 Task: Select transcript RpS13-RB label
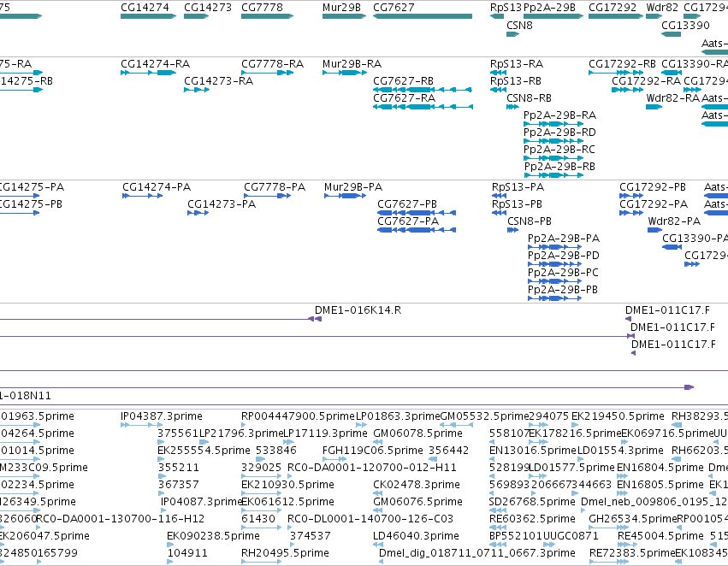(515, 80)
